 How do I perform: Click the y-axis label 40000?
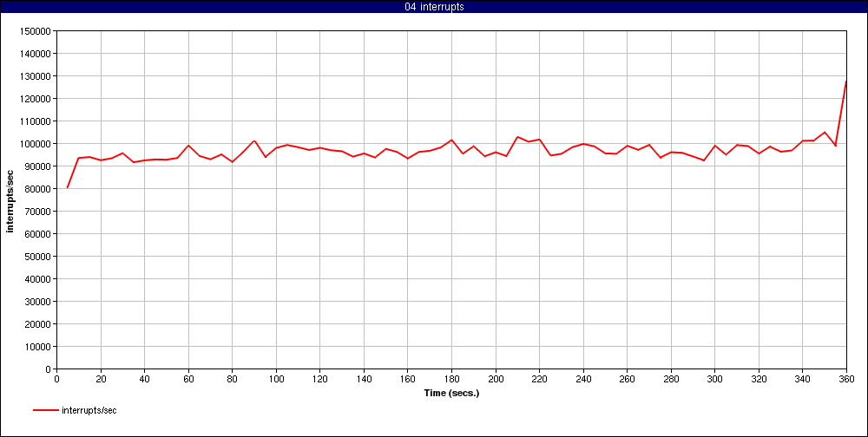coord(37,279)
